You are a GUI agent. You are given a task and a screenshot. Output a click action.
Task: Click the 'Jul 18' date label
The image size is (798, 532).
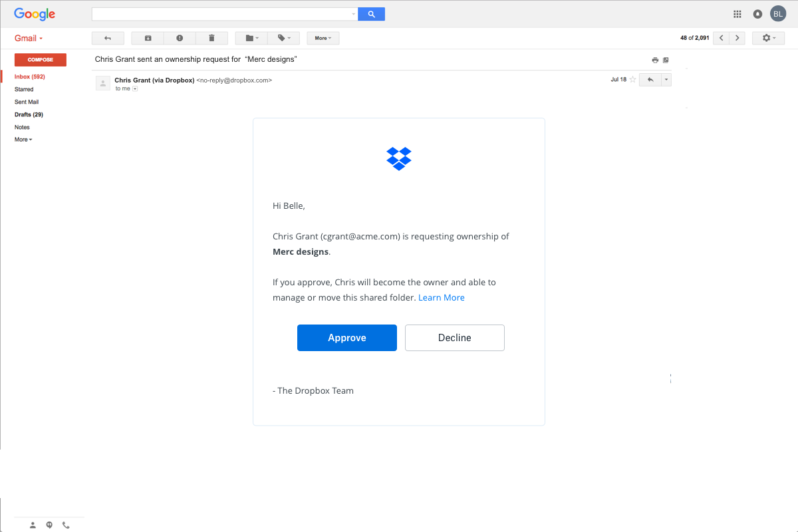click(618, 80)
